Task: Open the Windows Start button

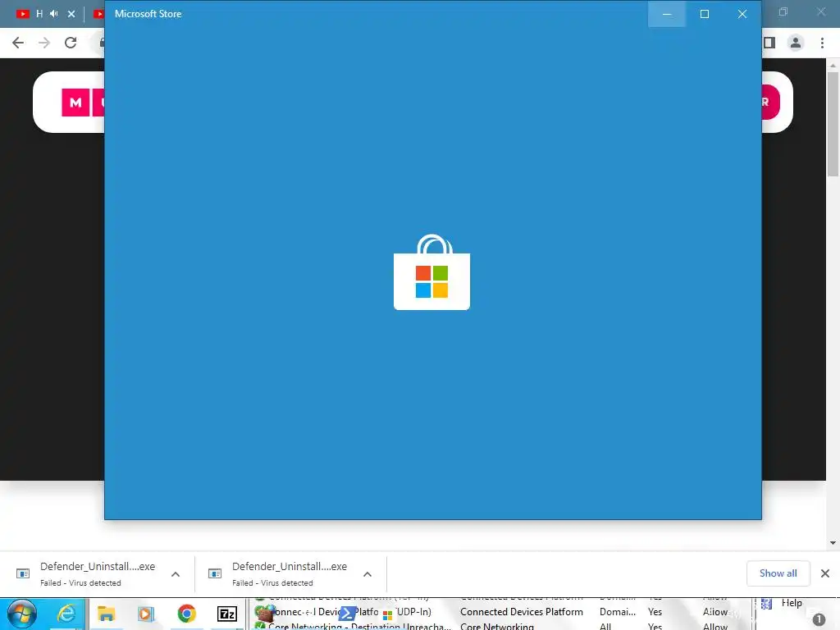Action: (21, 614)
